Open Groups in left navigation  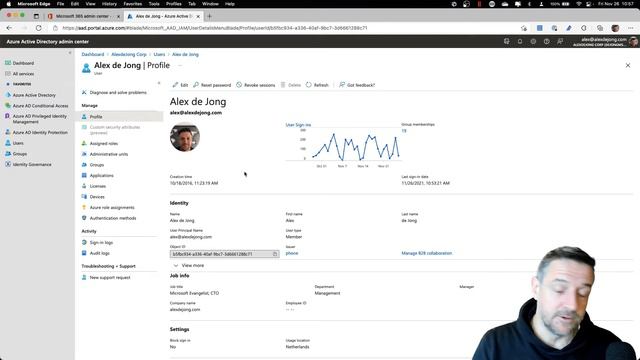tap(20, 154)
